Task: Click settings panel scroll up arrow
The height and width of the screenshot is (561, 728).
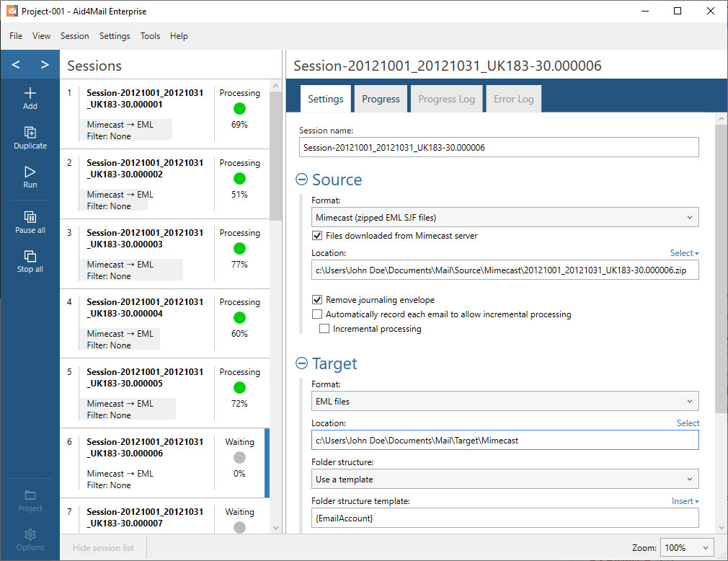Action: tap(721, 118)
